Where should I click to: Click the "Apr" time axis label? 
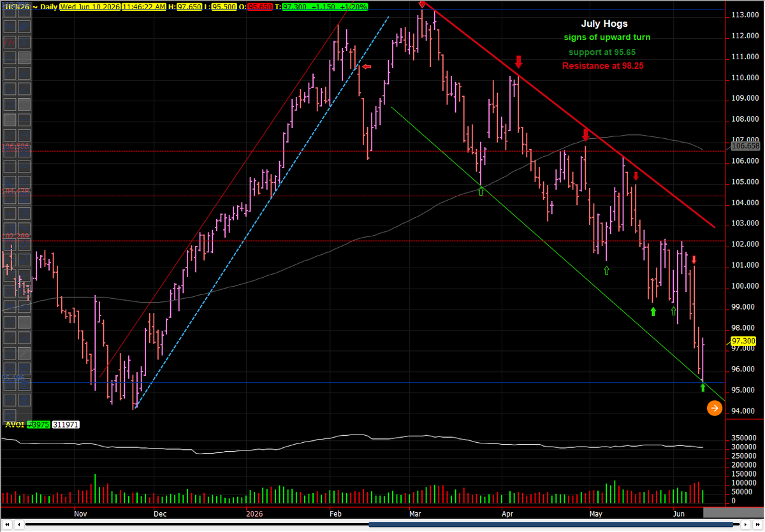coord(507,513)
